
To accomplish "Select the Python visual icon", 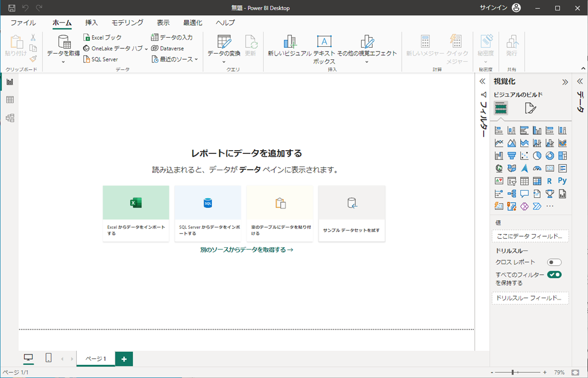I will point(562,181).
